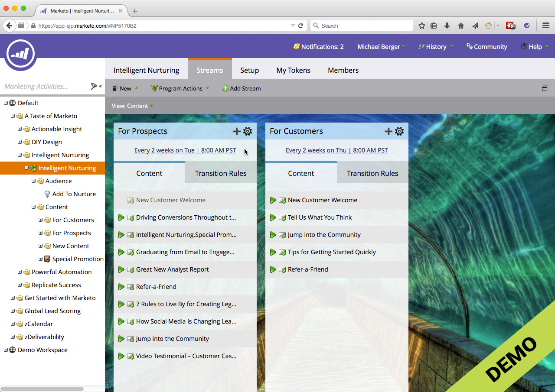
Task: Open Transition Rules tab in For Prospects
Action: 220,173
